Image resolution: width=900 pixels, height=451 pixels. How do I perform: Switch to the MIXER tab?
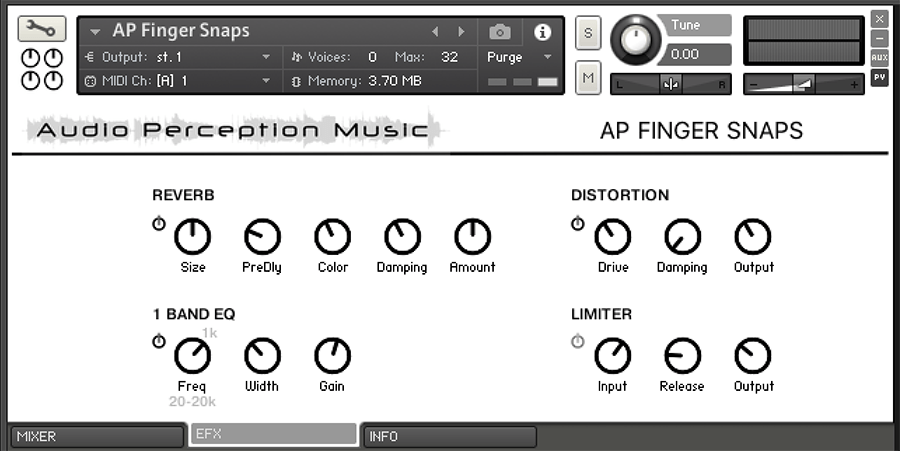(96, 437)
